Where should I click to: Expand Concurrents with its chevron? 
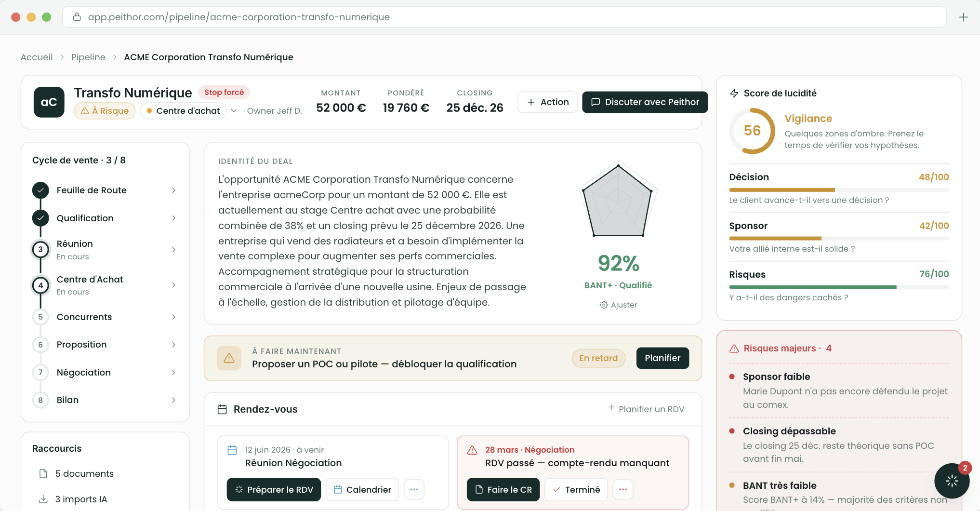click(173, 317)
